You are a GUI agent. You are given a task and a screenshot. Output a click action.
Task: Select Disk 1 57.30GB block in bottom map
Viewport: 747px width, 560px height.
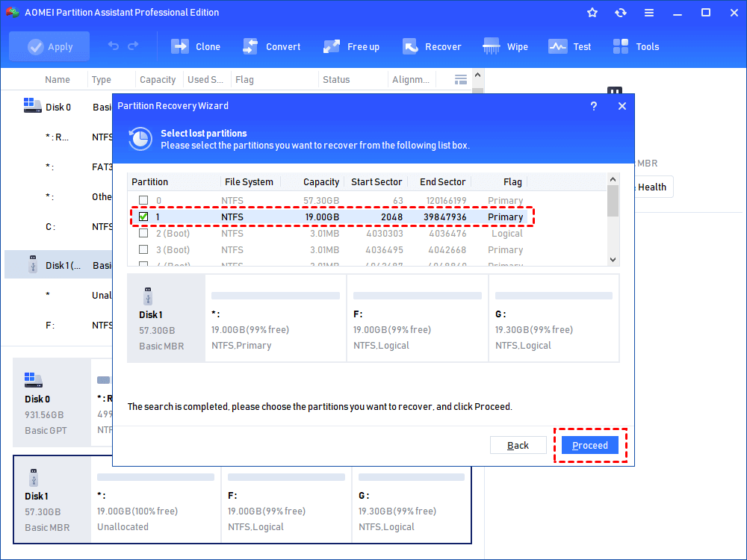point(52,499)
